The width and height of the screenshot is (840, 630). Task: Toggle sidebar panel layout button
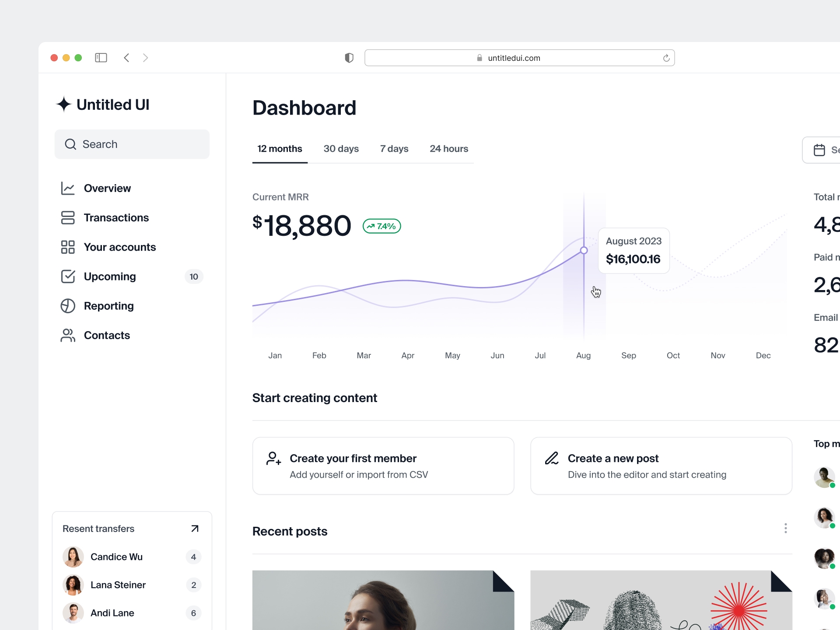click(102, 58)
